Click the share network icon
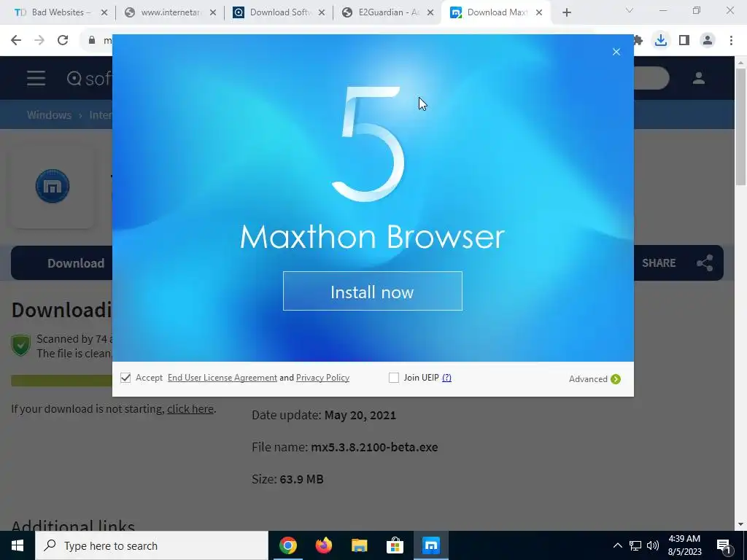747x560 pixels. [x=705, y=262]
